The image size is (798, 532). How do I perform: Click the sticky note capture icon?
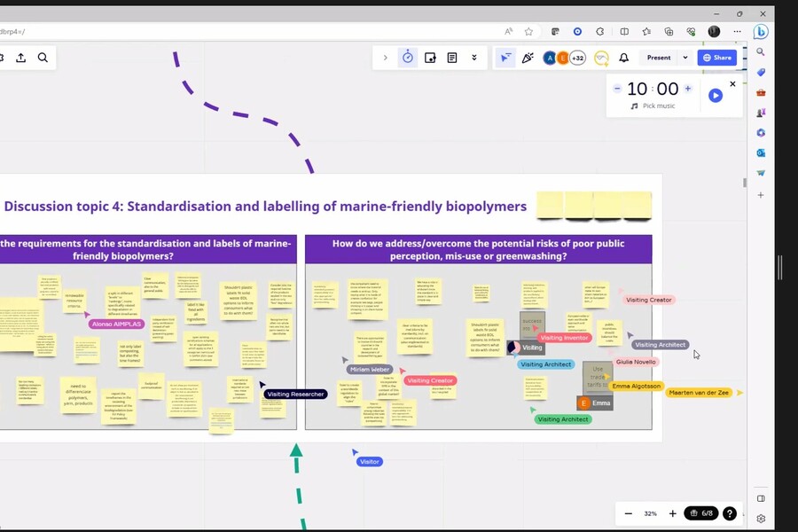(430, 58)
